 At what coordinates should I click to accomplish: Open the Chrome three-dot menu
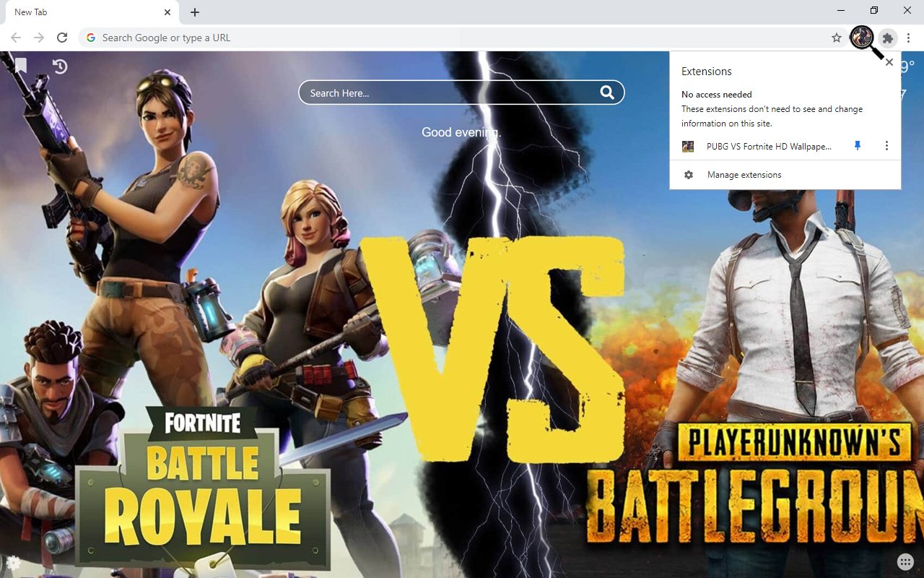tap(909, 38)
